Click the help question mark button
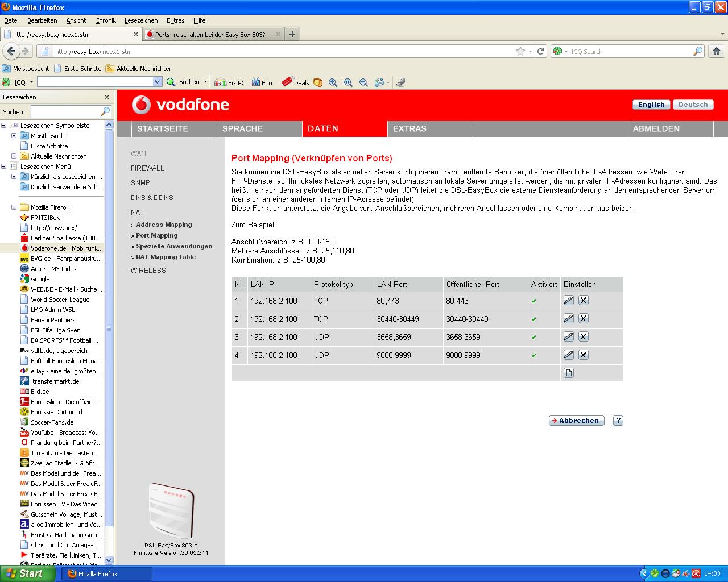This screenshot has width=728, height=582. click(x=618, y=421)
